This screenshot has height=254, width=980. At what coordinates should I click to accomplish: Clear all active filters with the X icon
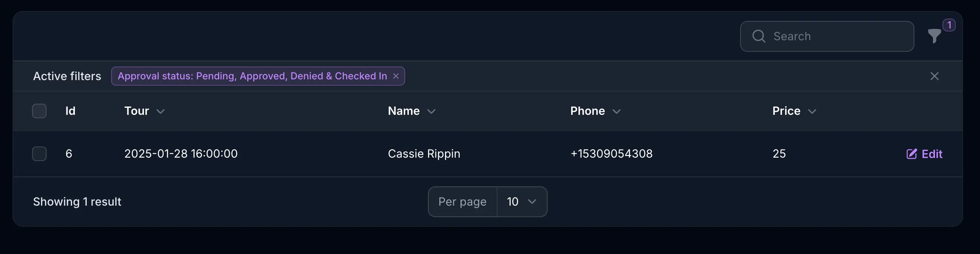[x=935, y=76]
